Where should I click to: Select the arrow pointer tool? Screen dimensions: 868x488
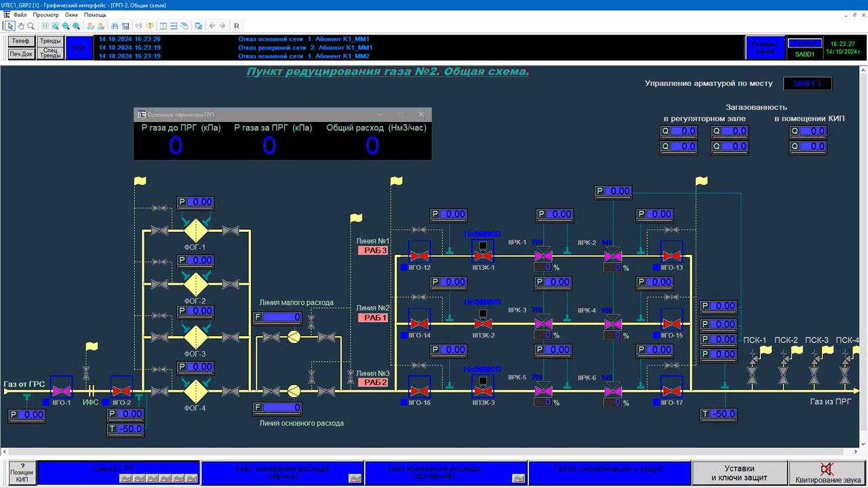tap(10, 26)
